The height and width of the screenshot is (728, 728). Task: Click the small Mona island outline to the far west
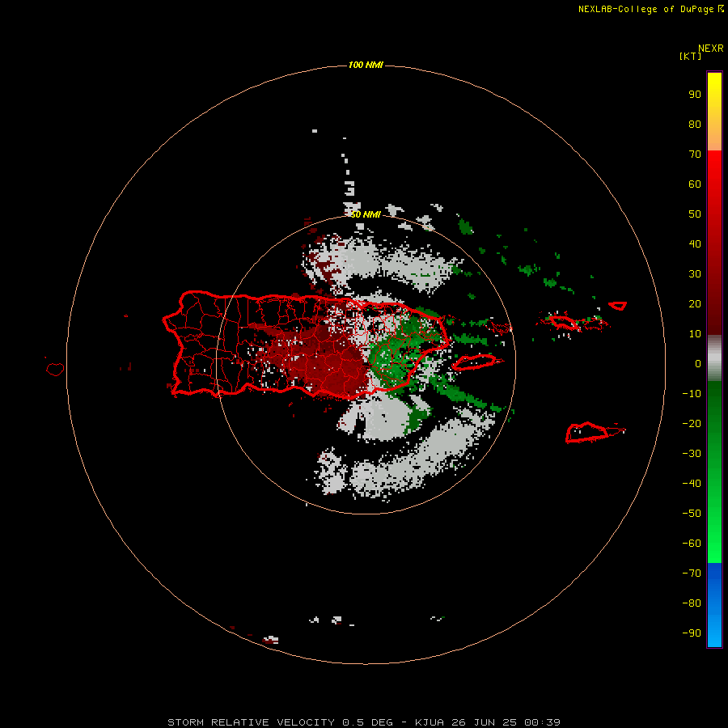click(55, 369)
